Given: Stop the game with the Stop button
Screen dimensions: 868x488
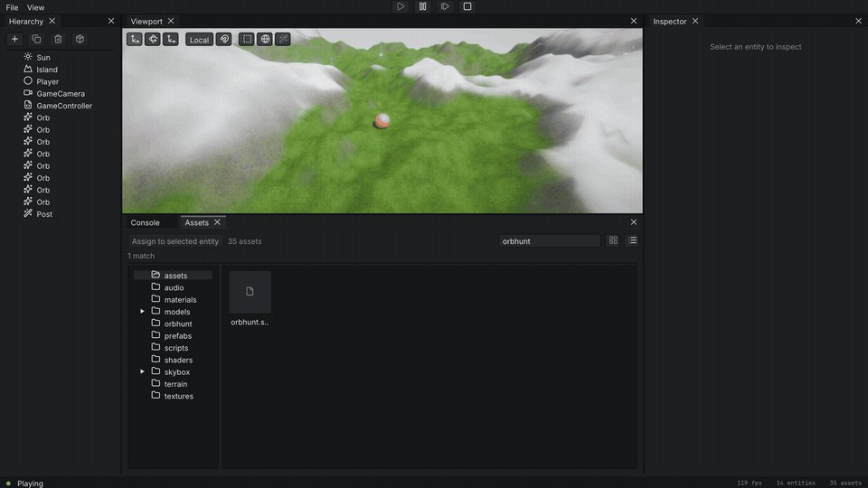Looking at the screenshot, I should point(467,6).
